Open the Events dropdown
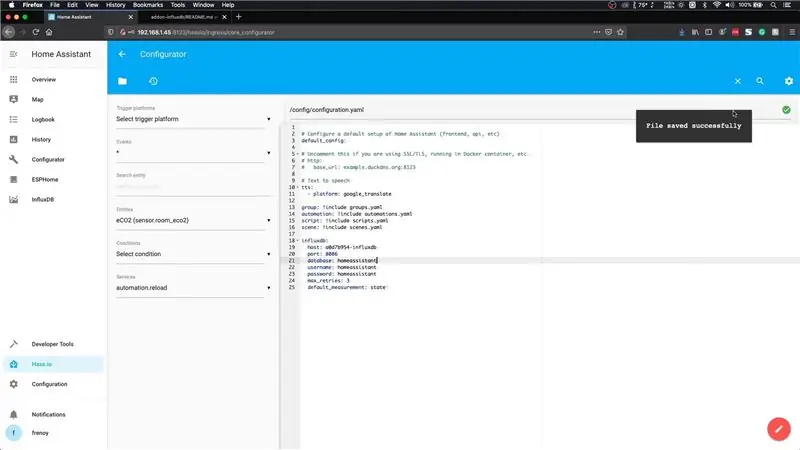 point(193,153)
